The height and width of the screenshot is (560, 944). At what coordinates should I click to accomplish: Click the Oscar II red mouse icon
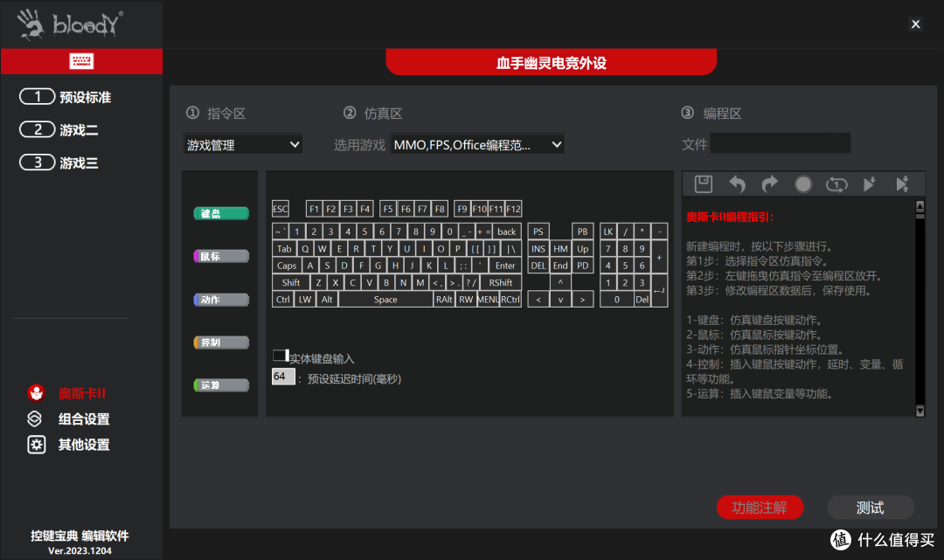click(x=36, y=393)
